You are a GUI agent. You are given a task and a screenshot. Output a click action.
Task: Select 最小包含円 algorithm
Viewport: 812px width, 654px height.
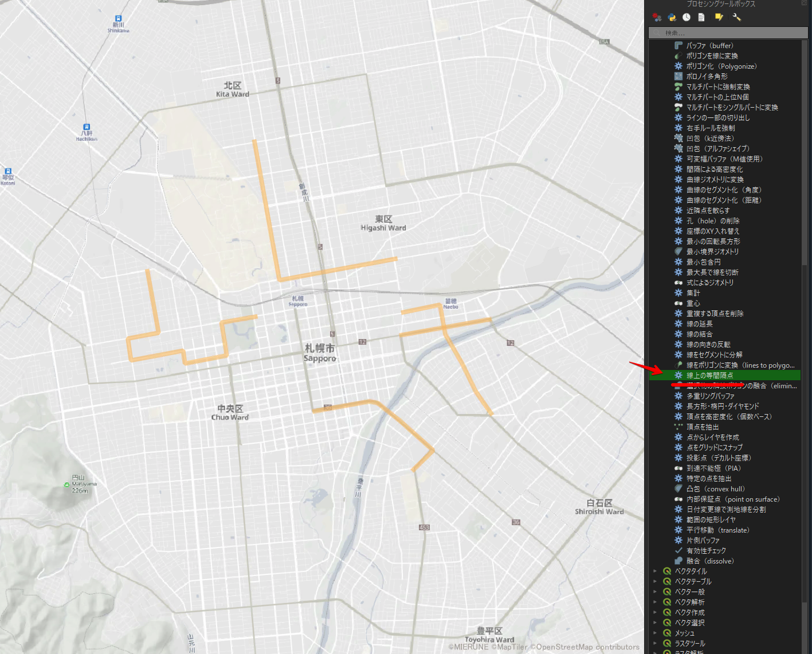point(704,262)
